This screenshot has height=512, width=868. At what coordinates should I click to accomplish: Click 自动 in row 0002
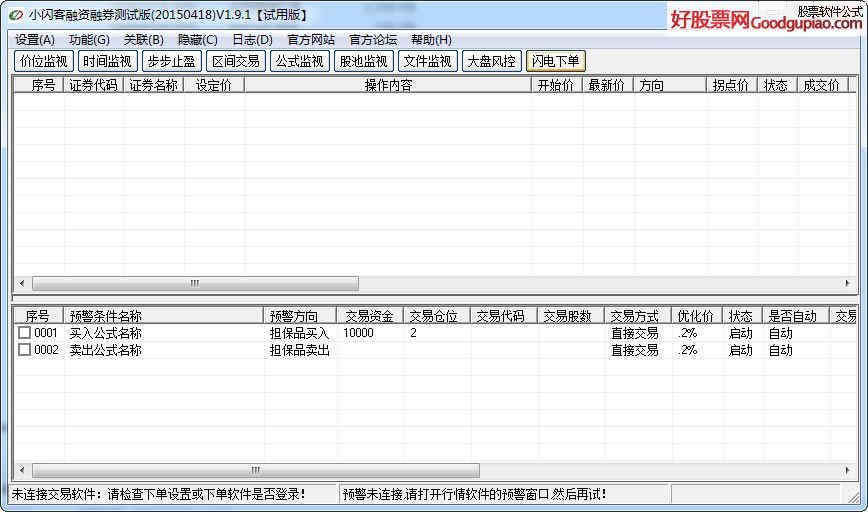coord(781,350)
